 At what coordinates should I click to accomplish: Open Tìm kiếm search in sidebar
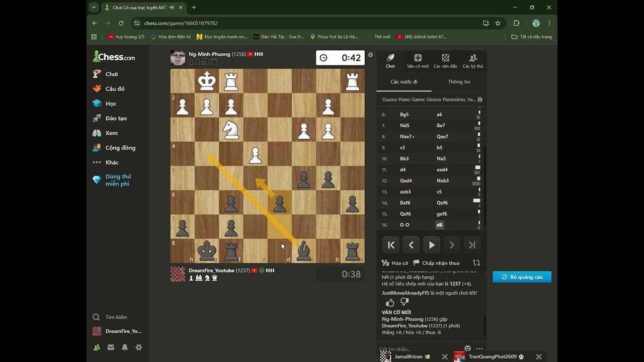110,317
